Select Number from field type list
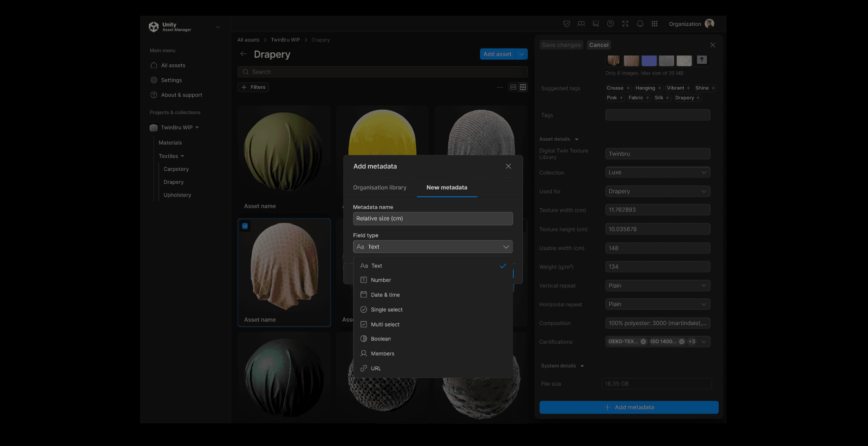The height and width of the screenshot is (446, 868). [381, 280]
